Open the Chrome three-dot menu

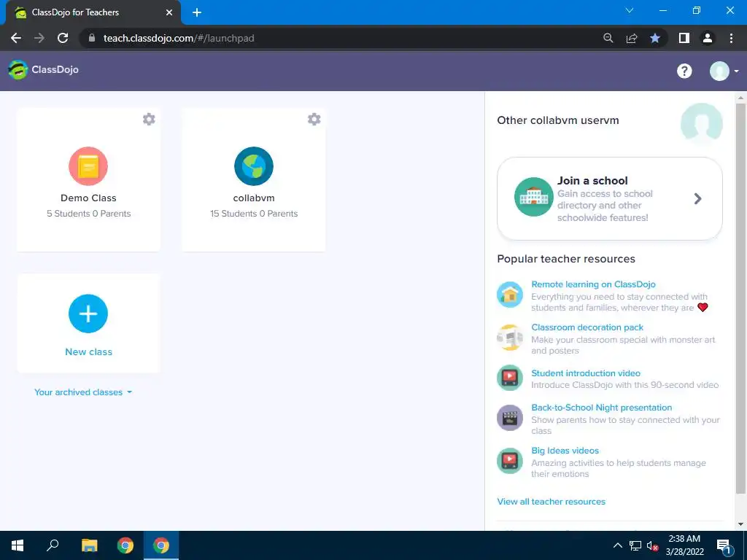(731, 38)
